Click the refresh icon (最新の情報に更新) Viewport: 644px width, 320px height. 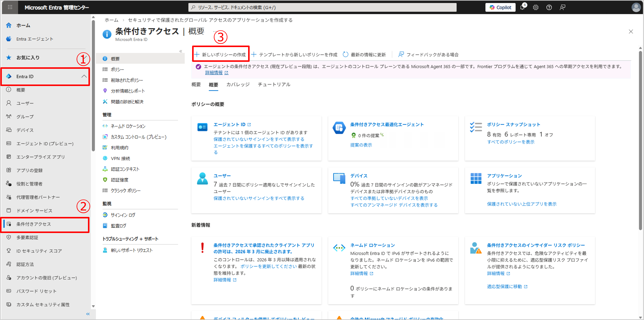coord(346,55)
